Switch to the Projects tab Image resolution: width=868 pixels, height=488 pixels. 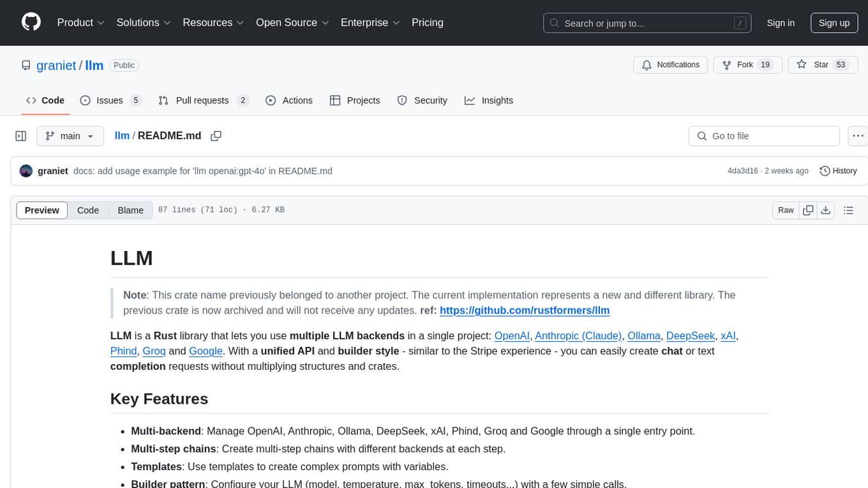click(355, 100)
